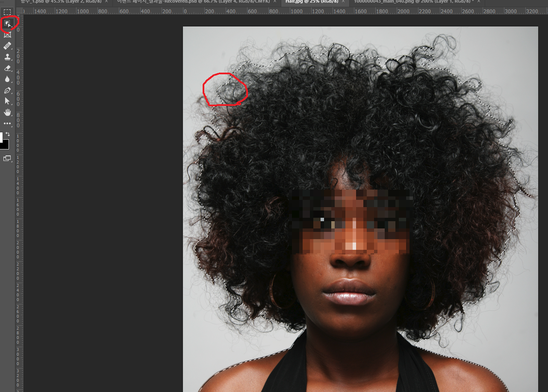Select the Path Selection arrow tool
Image resolution: width=548 pixels, height=392 pixels.
(x=7, y=101)
